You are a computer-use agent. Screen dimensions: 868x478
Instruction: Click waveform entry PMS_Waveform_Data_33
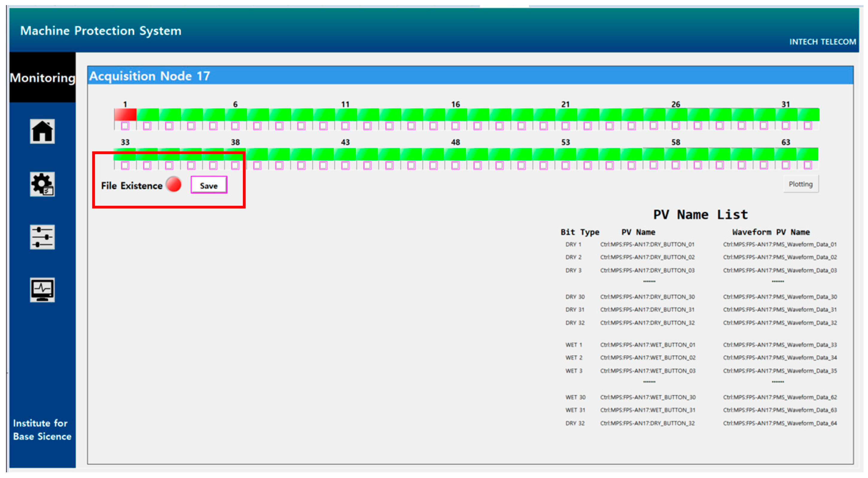coord(780,345)
